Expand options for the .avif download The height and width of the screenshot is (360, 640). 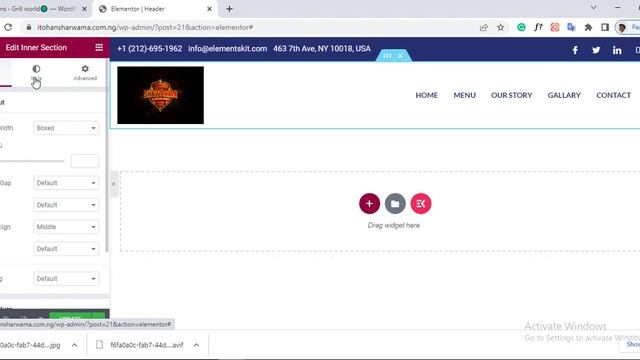(196, 345)
